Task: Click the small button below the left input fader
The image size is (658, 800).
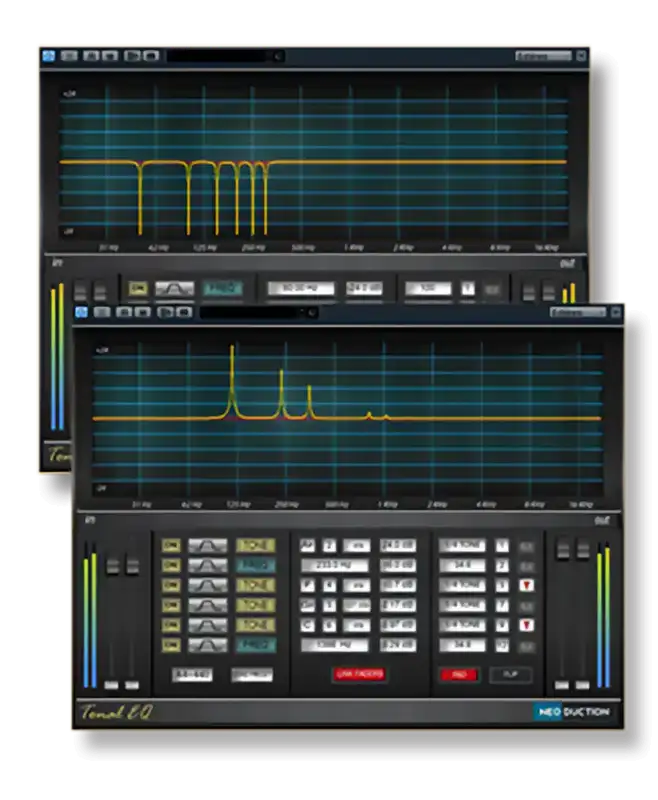Action: point(111,685)
